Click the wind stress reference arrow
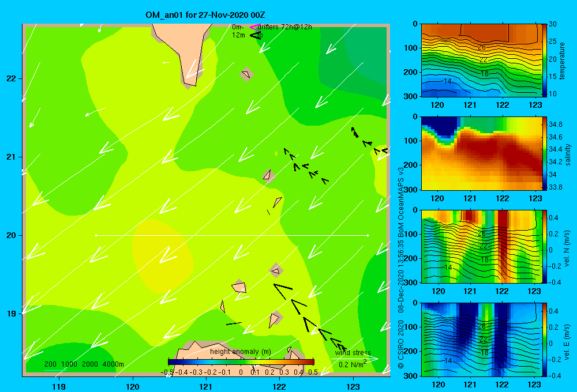 click(354, 359)
